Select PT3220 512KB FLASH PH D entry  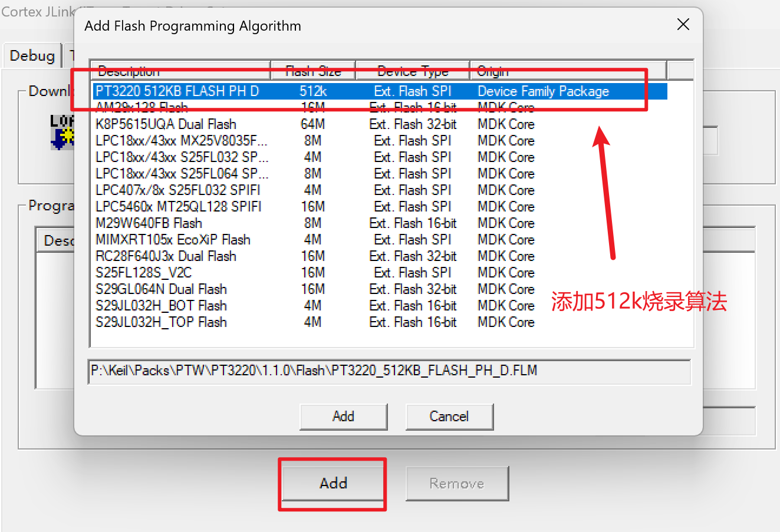click(x=177, y=91)
